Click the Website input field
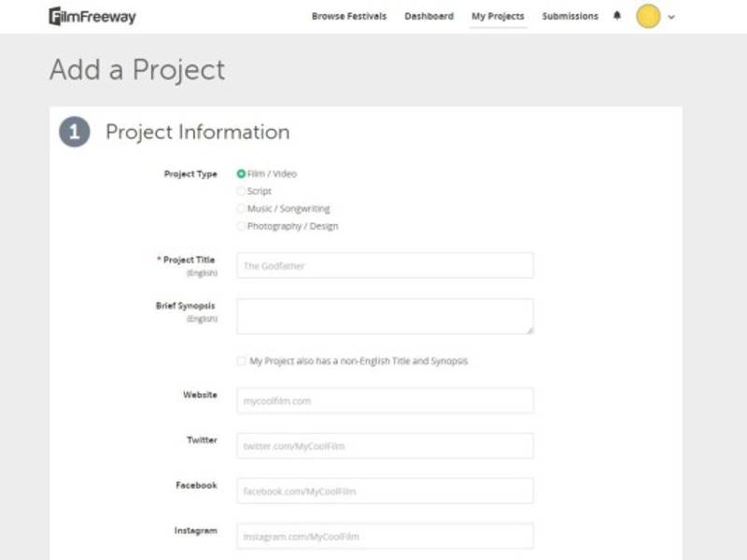 385,401
